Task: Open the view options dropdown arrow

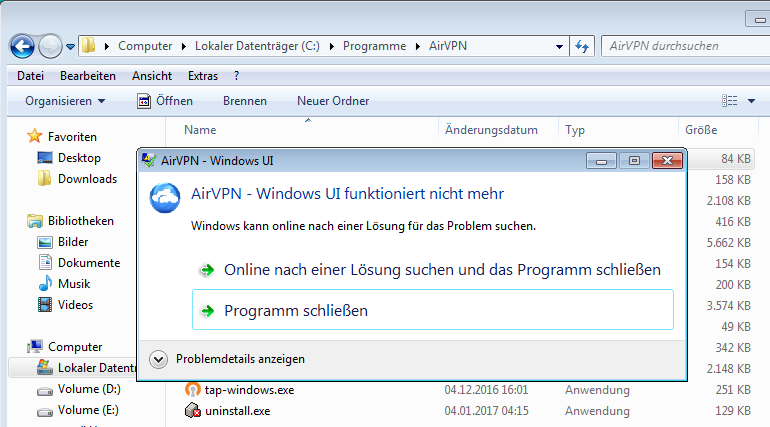Action: (x=751, y=101)
